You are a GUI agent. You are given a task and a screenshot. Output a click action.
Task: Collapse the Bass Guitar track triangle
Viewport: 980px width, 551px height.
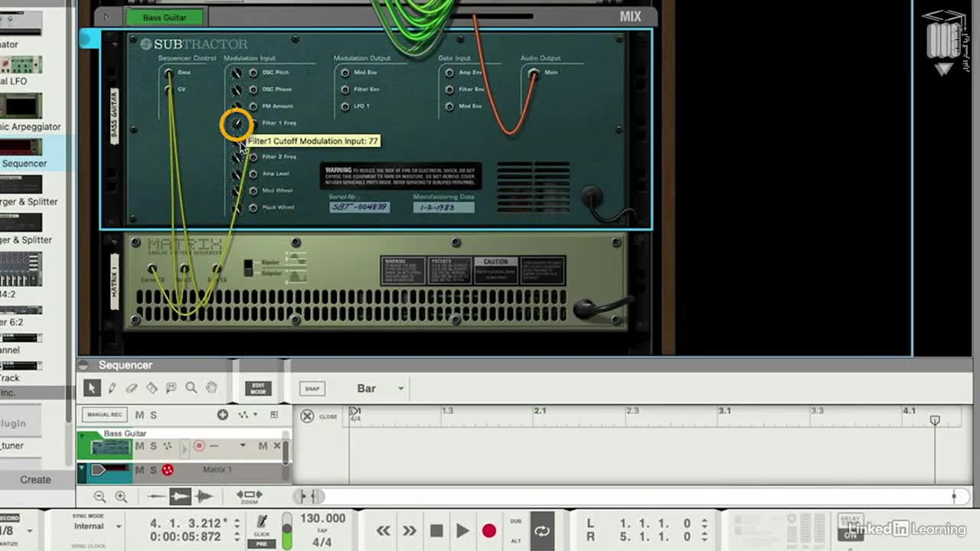82,435
